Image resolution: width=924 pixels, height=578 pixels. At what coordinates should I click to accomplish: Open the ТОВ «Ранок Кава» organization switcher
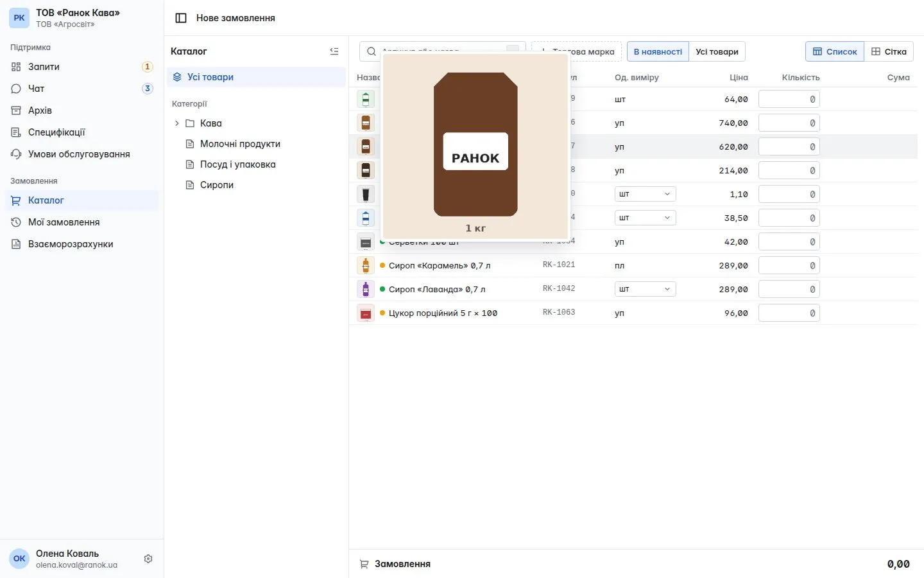(x=81, y=18)
